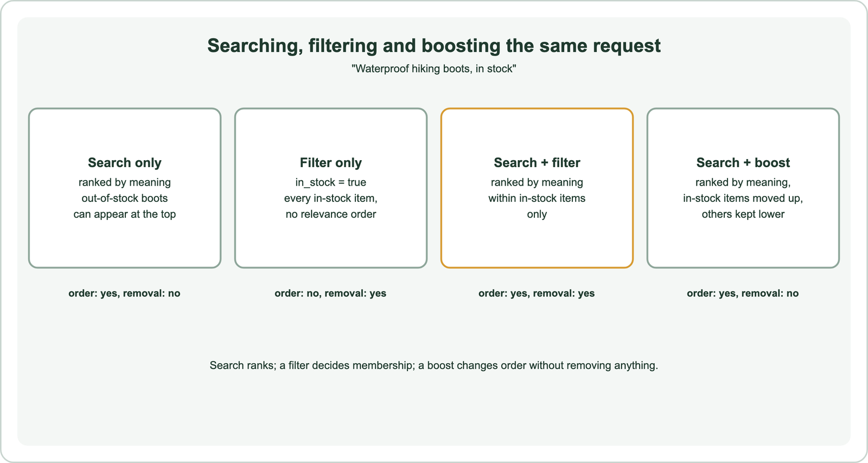Click 'out-of-stock boots' line in Search only card
868x463 pixels.
point(125,198)
